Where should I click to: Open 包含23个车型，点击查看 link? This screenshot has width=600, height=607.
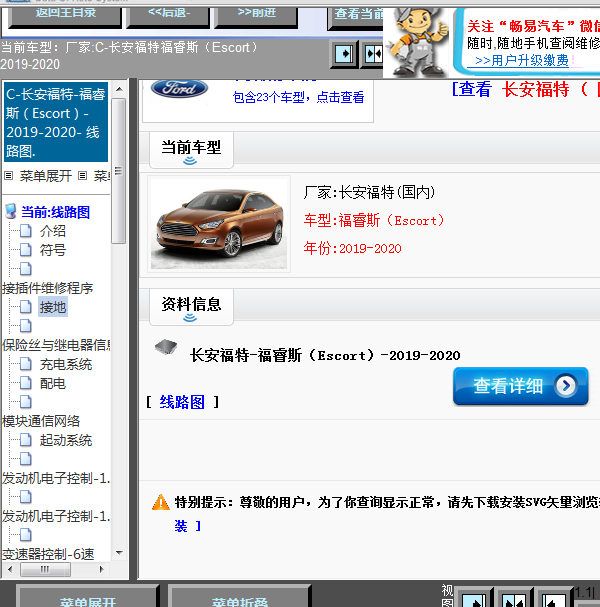click(298, 97)
